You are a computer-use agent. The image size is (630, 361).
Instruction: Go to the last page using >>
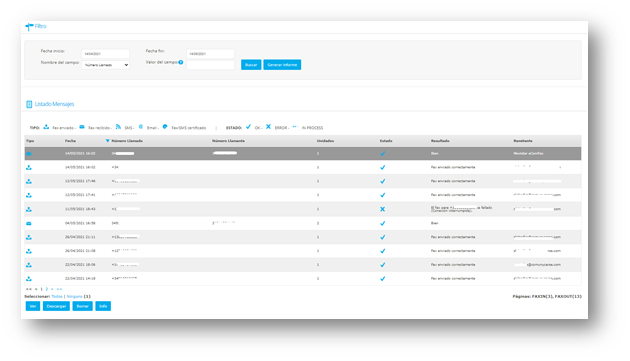(59, 289)
